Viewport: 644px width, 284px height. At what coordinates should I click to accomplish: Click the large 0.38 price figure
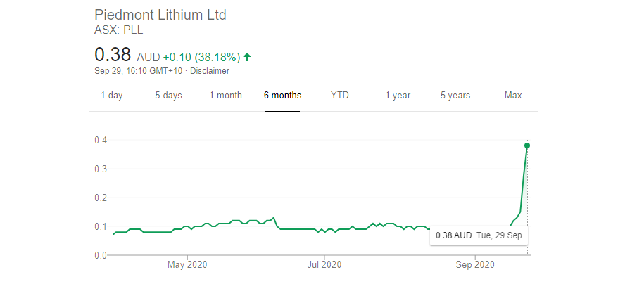pos(113,55)
